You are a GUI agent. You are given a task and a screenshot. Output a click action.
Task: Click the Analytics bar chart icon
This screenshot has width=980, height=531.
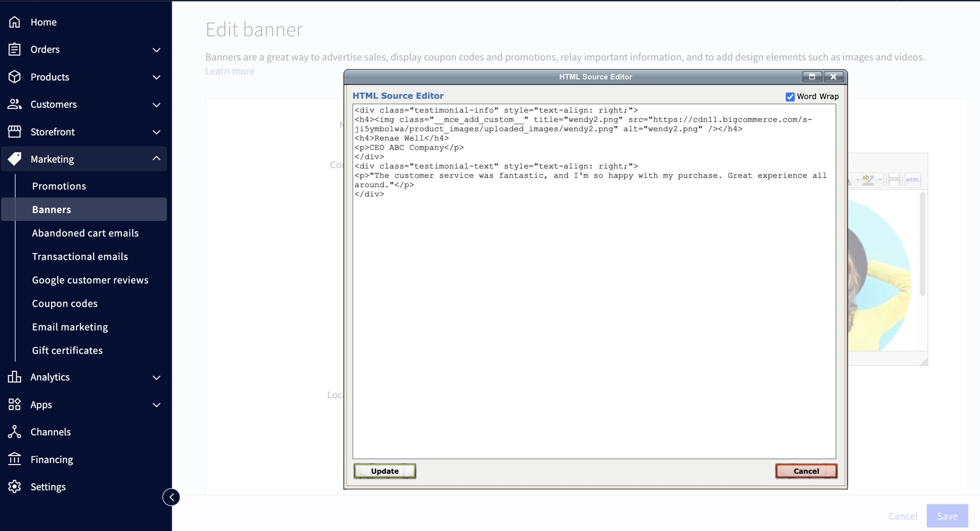(15, 377)
